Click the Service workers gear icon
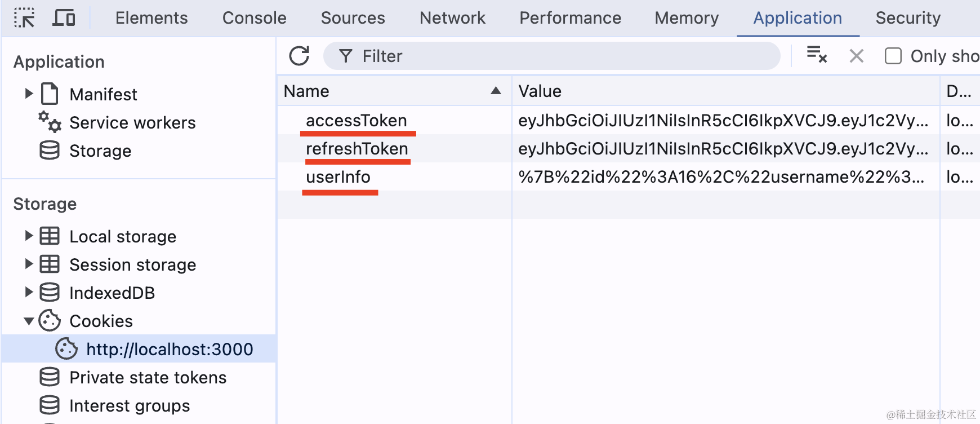Screen dimensions: 980x424 pyautogui.click(x=50, y=122)
